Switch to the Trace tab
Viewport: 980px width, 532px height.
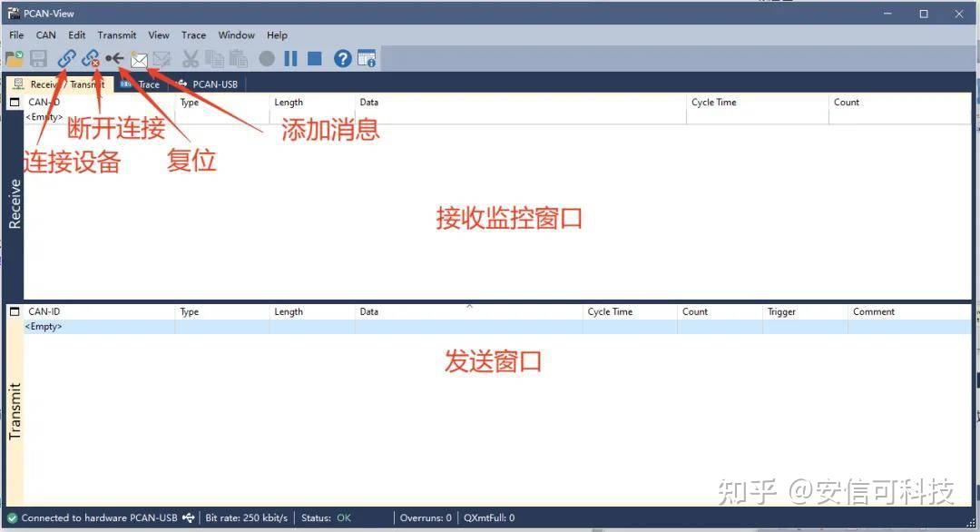(x=141, y=84)
